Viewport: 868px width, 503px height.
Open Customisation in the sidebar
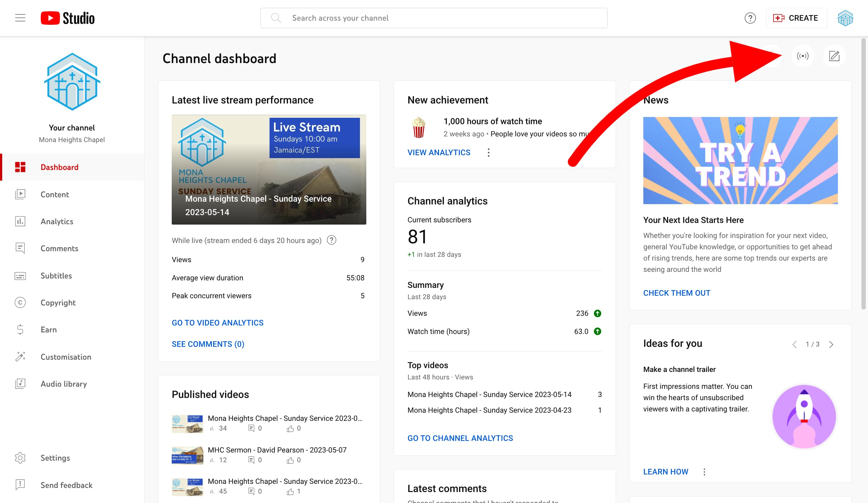(x=66, y=357)
